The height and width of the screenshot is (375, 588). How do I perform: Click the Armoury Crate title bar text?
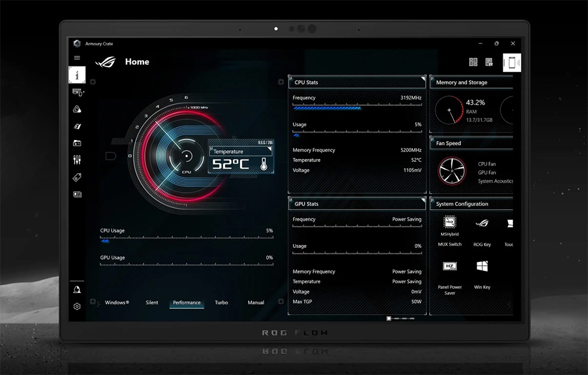(99, 44)
